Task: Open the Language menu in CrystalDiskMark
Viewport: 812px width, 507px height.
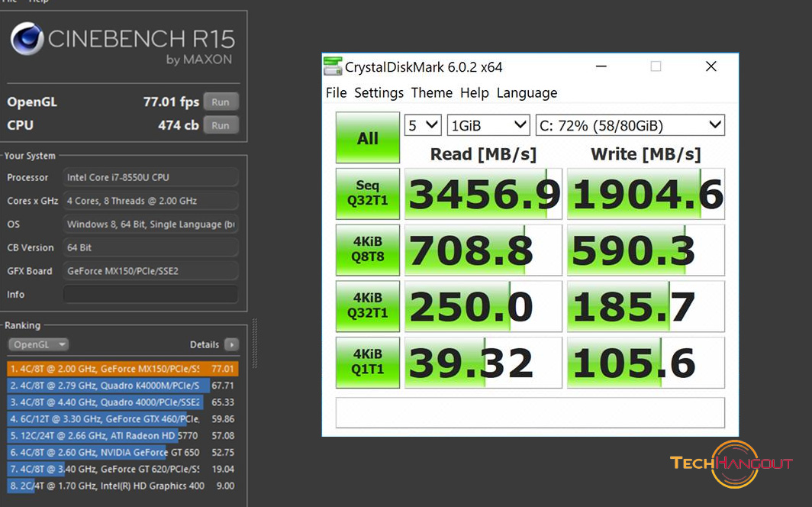Action: tap(527, 92)
